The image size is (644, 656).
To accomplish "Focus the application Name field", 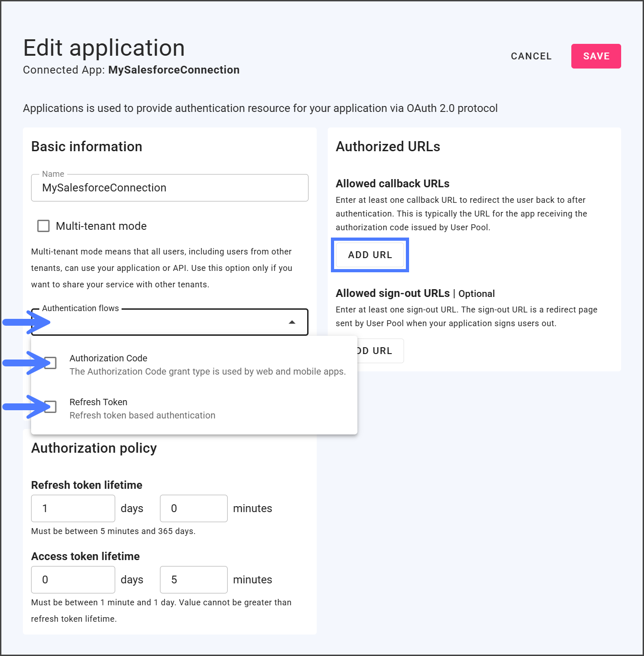I will point(169,188).
